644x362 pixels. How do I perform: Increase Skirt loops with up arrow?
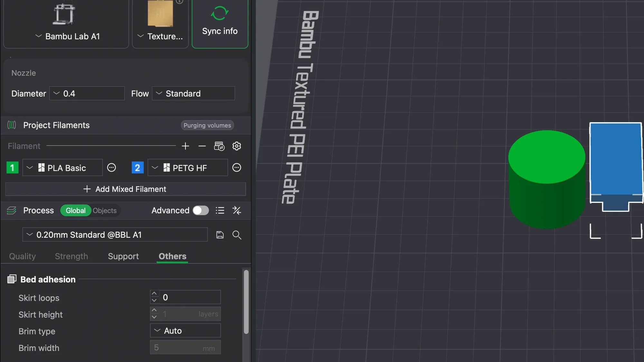pyautogui.click(x=154, y=293)
